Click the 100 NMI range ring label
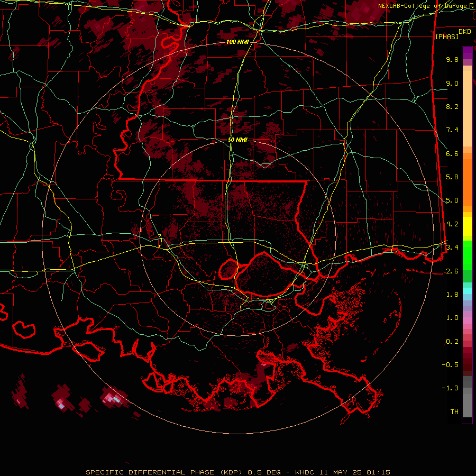 click(237, 42)
